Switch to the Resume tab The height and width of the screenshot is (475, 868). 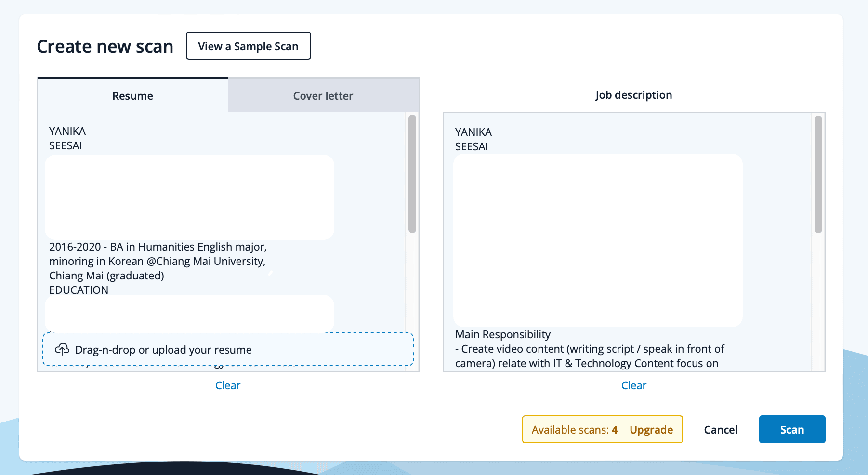pyautogui.click(x=132, y=96)
